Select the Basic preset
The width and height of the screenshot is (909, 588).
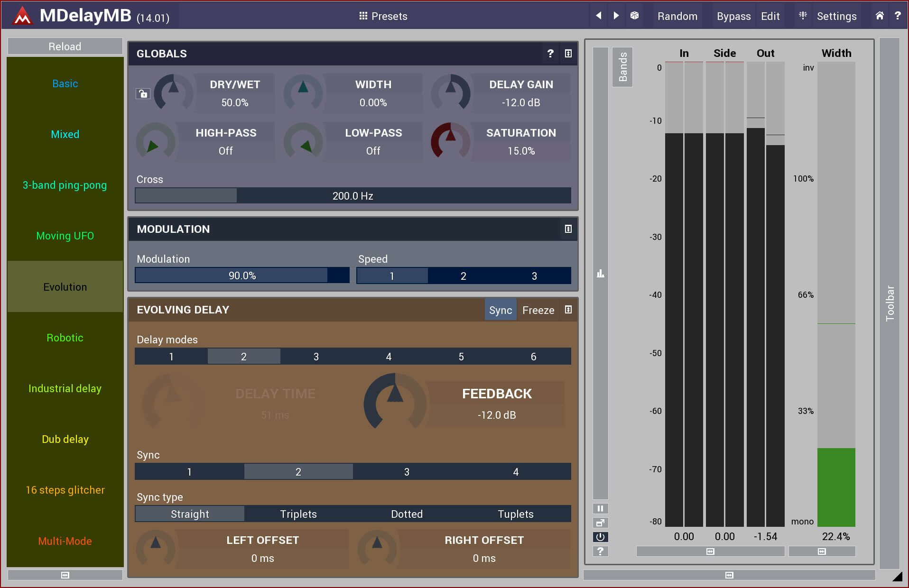(x=65, y=83)
